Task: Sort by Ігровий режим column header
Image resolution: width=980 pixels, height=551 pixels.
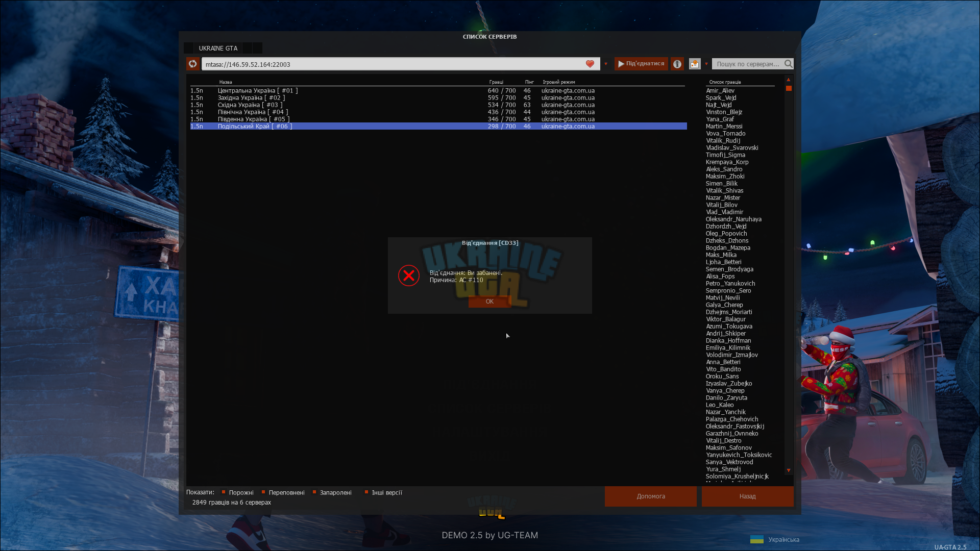Action: tap(559, 82)
